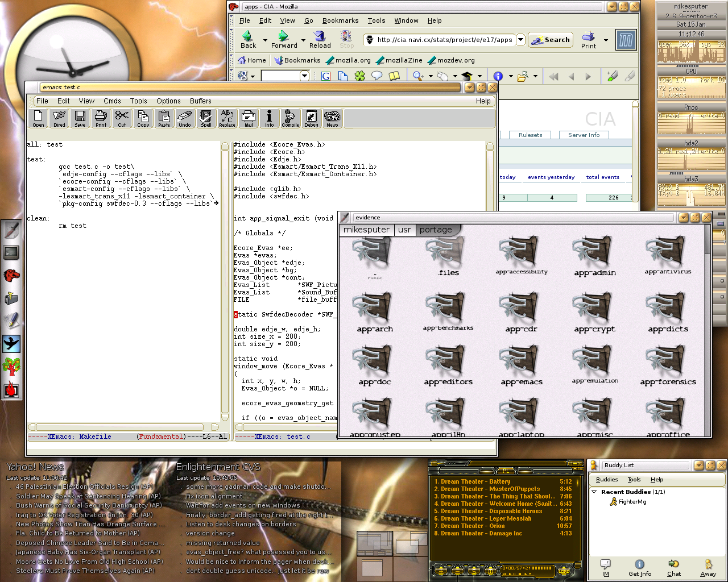This screenshot has height=582, width=728.
Task: Click the IM button in Buddy List
Action: tap(606, 568)
